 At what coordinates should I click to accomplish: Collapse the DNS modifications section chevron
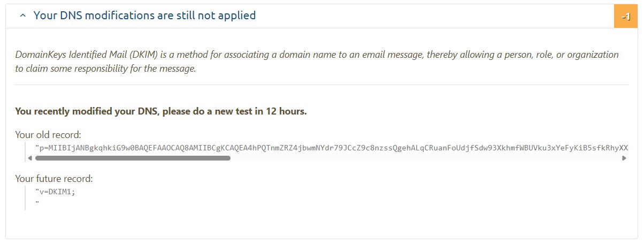(22, 16)
